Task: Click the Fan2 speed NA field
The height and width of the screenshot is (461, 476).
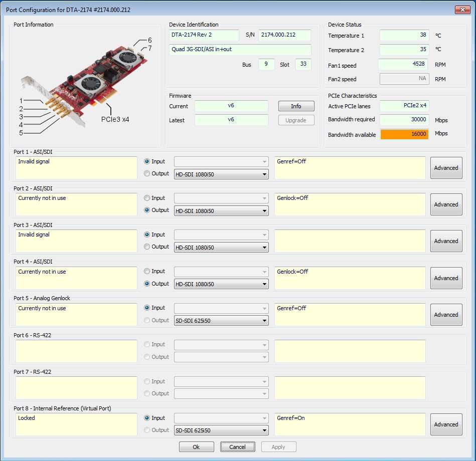Action: point(404,79)
